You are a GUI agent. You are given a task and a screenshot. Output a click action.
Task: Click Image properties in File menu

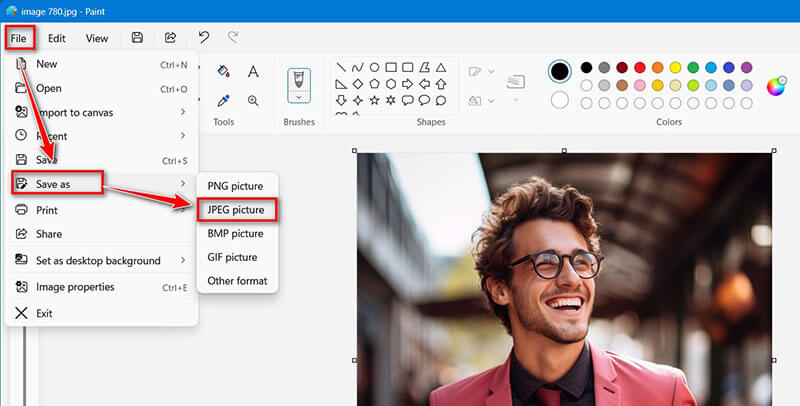click(75, 287)
